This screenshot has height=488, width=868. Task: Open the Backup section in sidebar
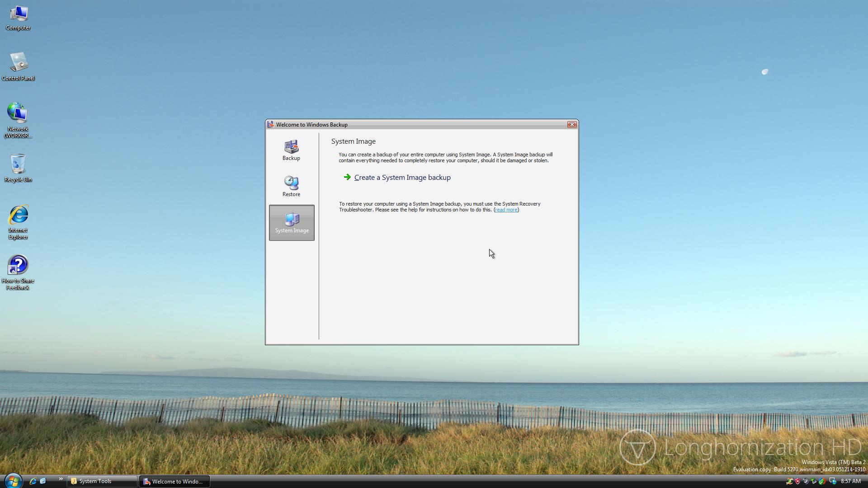pos(291,150)
